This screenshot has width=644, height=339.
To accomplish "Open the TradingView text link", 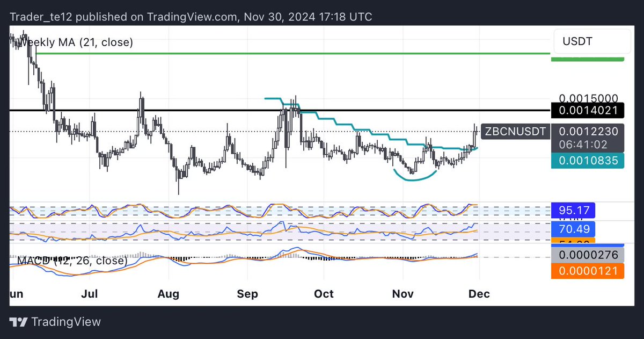I will point(66,322).
